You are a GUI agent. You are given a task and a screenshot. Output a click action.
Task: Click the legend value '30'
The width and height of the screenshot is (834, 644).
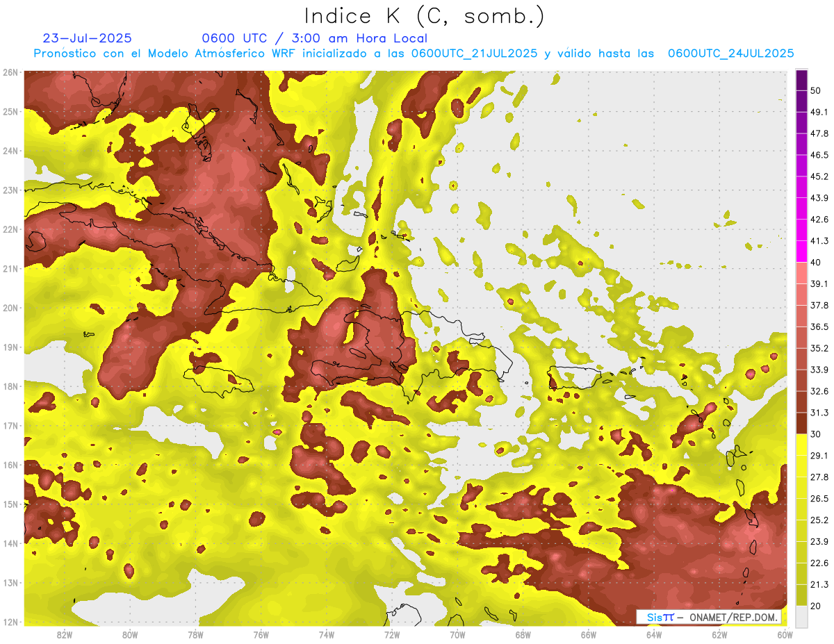pos(815,434)
